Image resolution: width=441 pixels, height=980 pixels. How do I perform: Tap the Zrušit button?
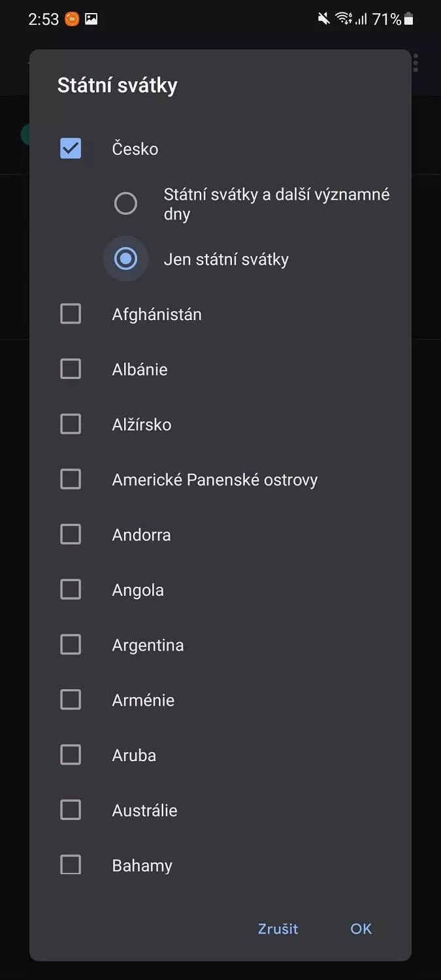pos(278,928)
